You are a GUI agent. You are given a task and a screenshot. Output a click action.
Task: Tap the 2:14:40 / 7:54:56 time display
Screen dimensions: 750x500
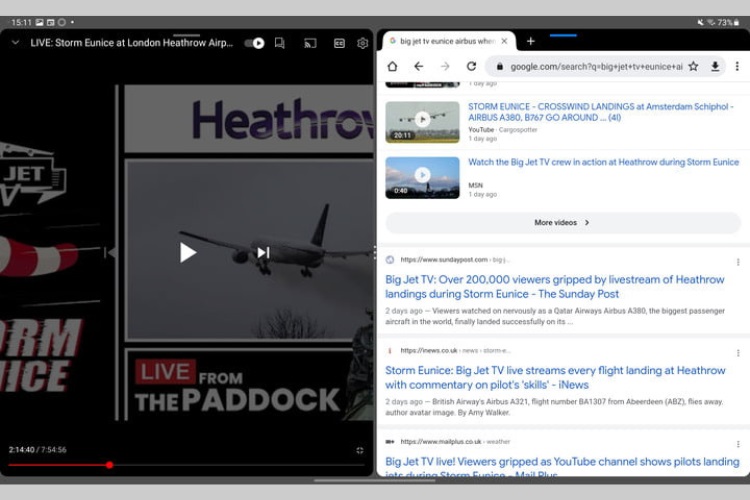point(37,450)
